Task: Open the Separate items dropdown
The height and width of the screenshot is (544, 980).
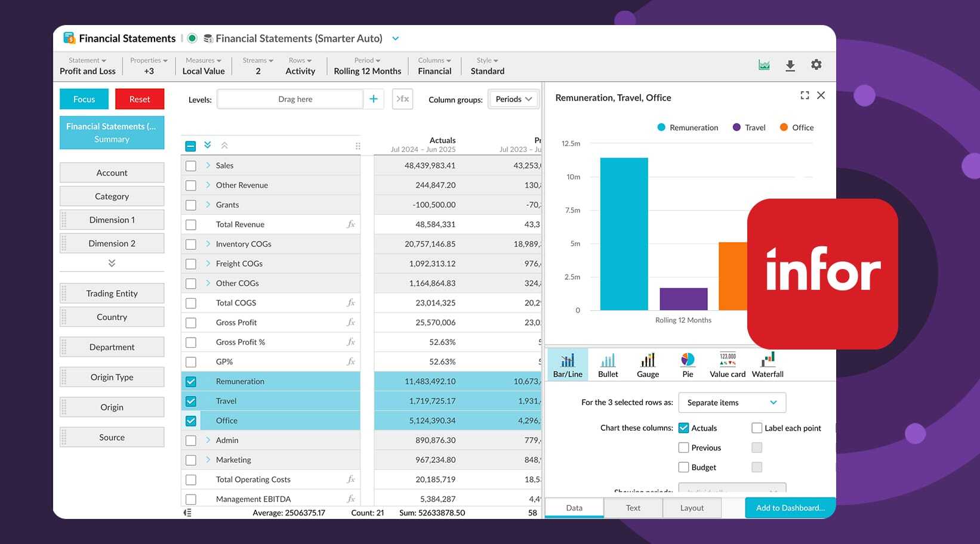Action: coord(732,403)
